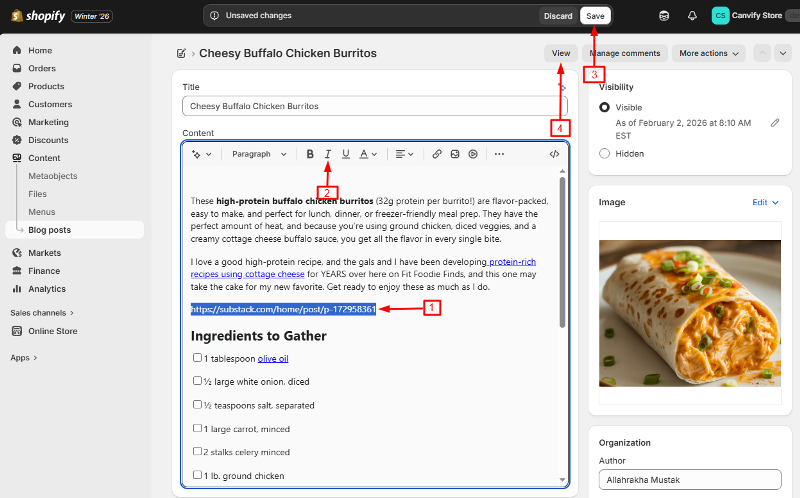Click the Markets icon in sidebar
Viewport: 800px width, 498px height.
17,253
